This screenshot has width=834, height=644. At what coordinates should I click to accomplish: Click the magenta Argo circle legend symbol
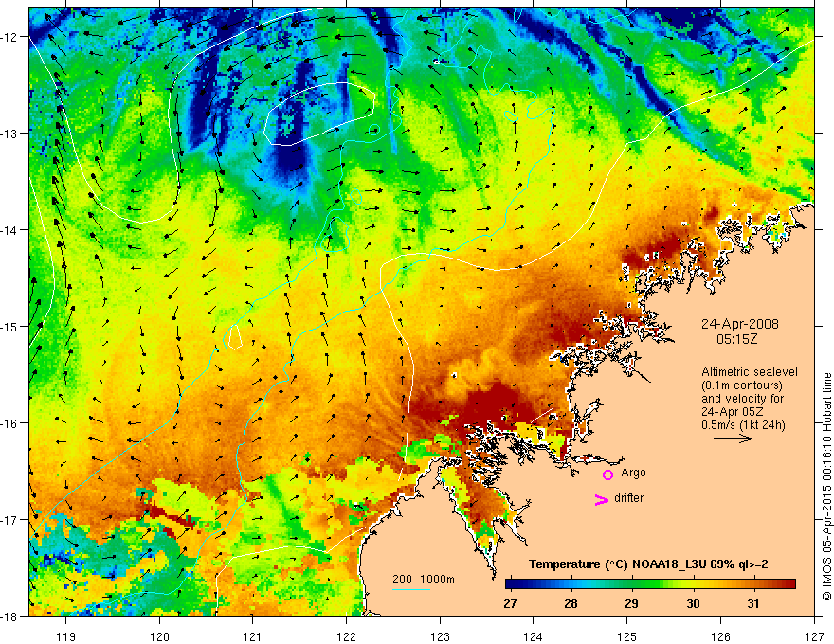607,474
